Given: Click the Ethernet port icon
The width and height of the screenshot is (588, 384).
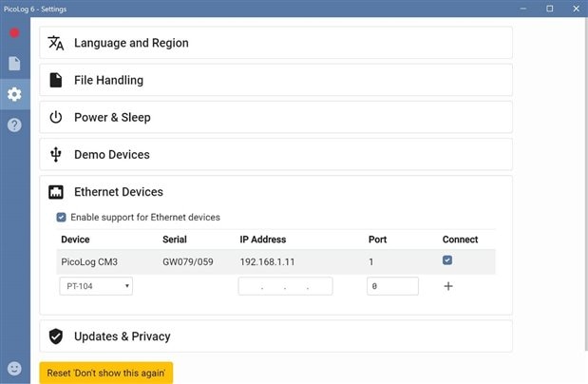Looking at the screenshot, I should pos(56,192).
